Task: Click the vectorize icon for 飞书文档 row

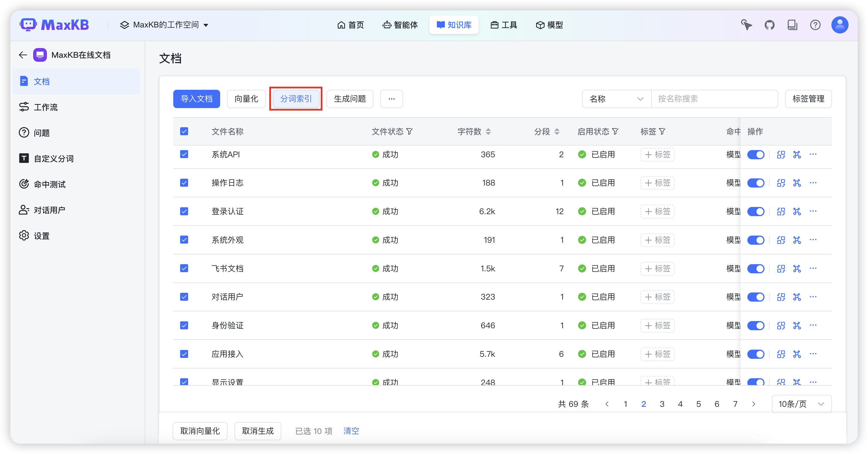Action: tap(781, 269)
